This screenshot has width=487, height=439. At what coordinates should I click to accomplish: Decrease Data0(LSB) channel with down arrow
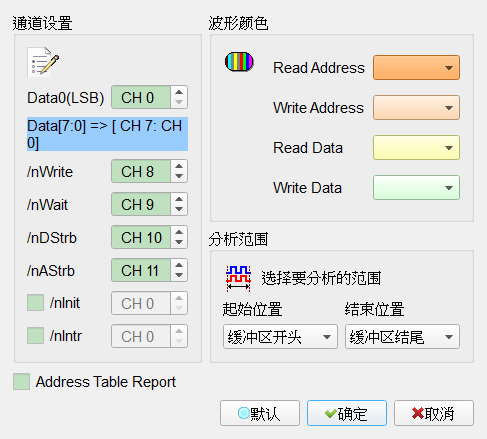click(x=179, y=102)
